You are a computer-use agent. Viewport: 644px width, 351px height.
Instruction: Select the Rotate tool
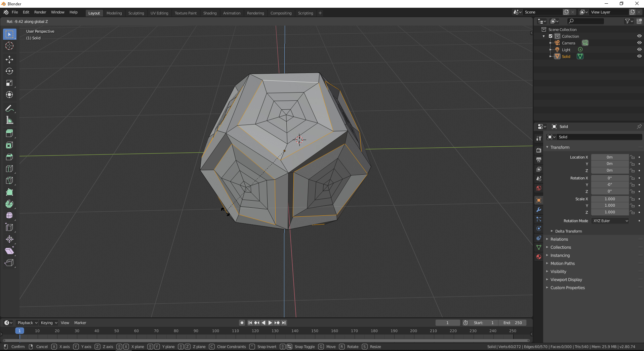9,71
